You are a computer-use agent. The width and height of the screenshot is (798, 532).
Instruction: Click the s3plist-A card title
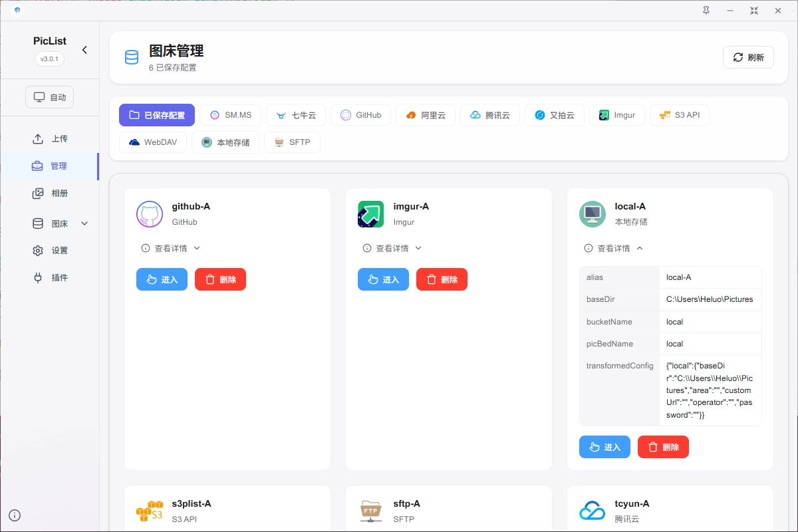[192, 504]
